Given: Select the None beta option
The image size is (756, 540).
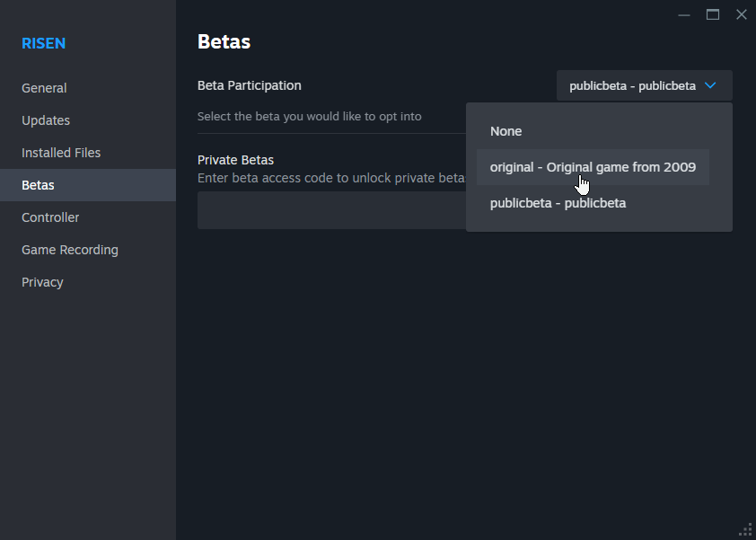Looking at the screenshot, I should [x=505, y=131].
